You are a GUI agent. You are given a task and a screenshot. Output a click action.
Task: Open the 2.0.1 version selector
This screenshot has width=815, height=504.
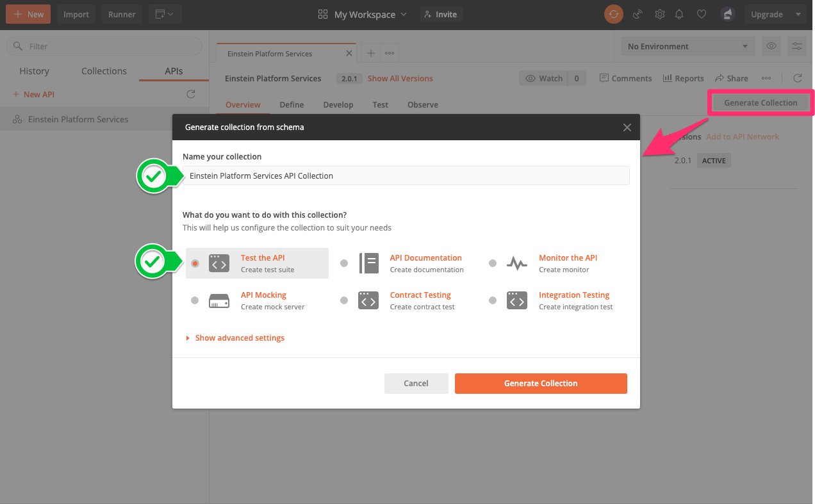click(x=349, y=79)
